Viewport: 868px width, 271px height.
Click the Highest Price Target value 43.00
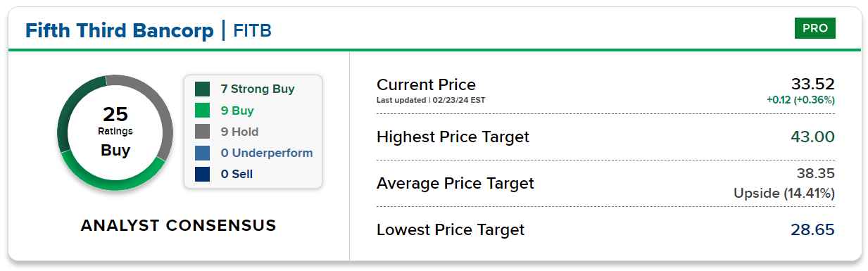pyautogui.click(x=813, y=137)
